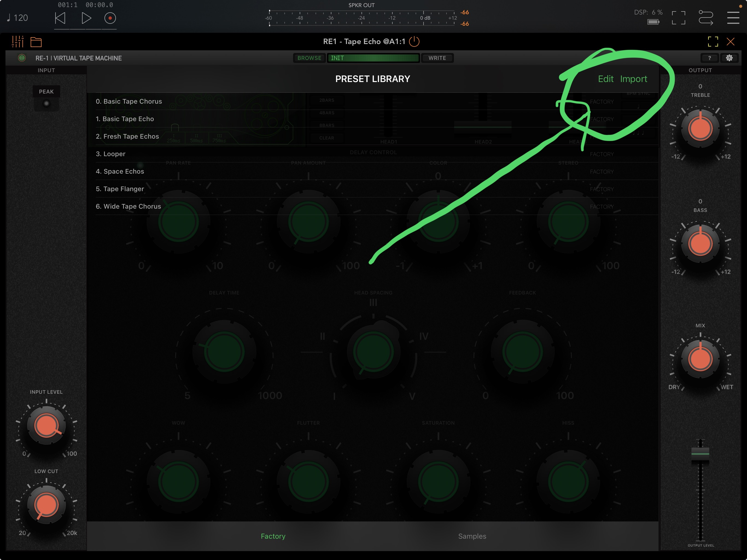Image resolution: width=747 pixels, height=560 pixels.
Task: Click the tempo 120 field
Action: click(18, 18)
